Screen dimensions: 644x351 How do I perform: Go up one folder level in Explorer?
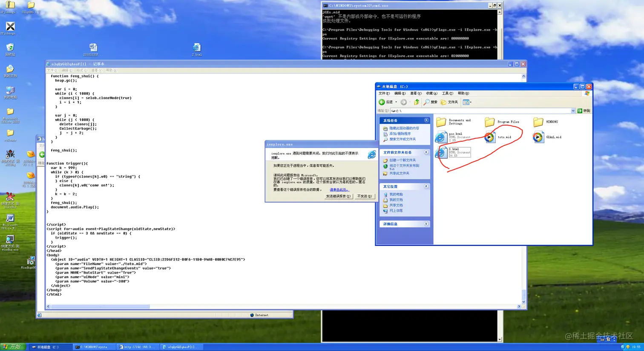coord(417,102)
